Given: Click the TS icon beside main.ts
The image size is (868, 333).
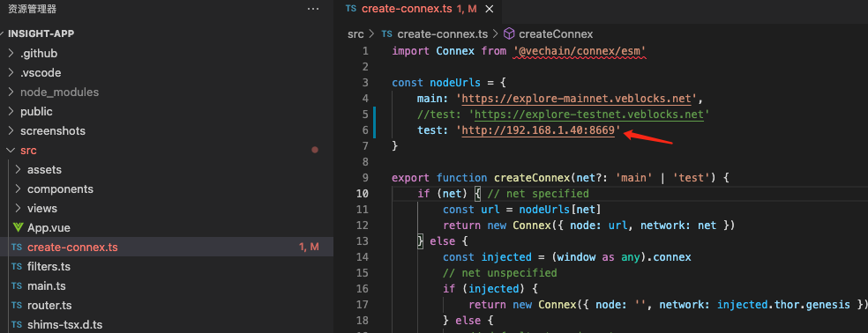Looking at the screenshot, I should pyautogui.click(x=17, y=286).
